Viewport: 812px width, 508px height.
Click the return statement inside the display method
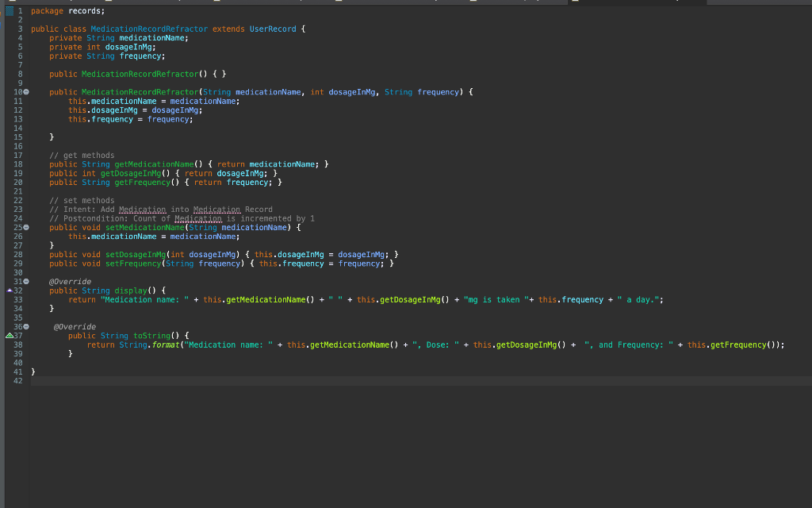click(84, 299)
